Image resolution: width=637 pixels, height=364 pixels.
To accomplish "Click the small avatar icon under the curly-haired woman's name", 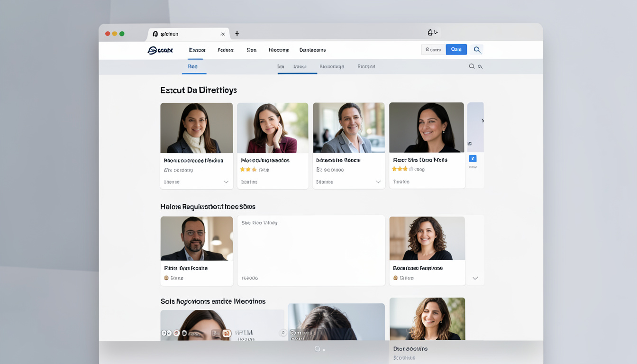I will (x=396, y=278).
